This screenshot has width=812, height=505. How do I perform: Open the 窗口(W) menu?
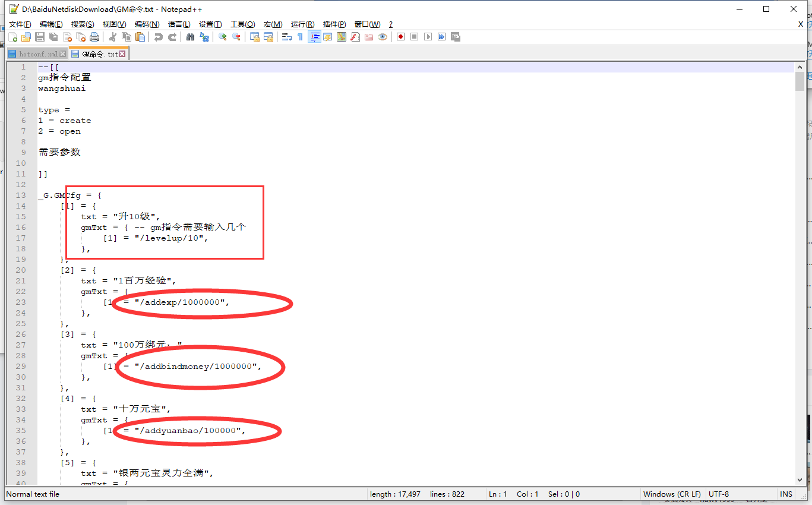point(367,24)
